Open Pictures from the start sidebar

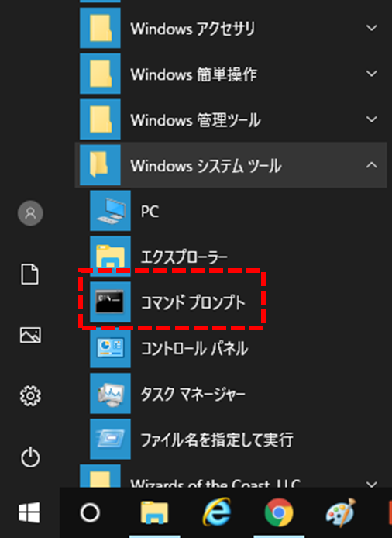[30, 335]
